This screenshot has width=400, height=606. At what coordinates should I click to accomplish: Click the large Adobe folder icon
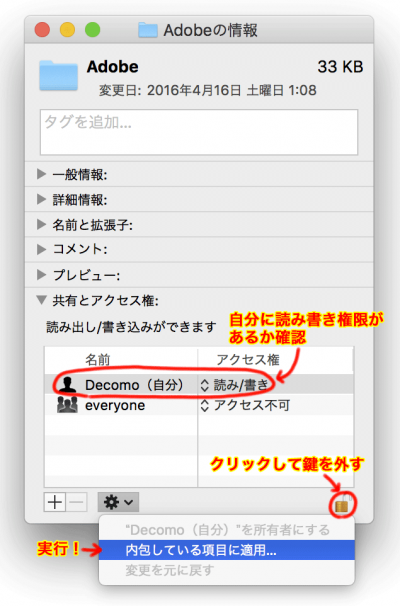click(x=58, y=75)
